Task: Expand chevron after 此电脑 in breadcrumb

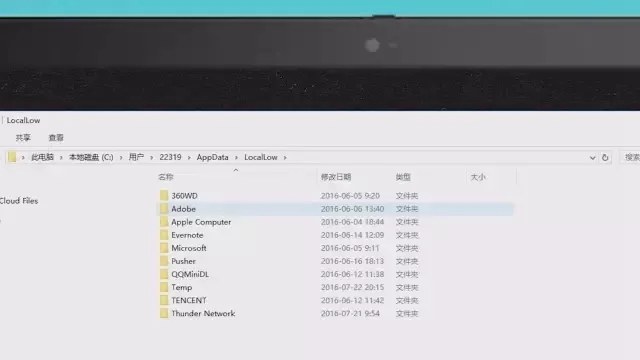Action: pyautogui.click(x=61, y=158)
